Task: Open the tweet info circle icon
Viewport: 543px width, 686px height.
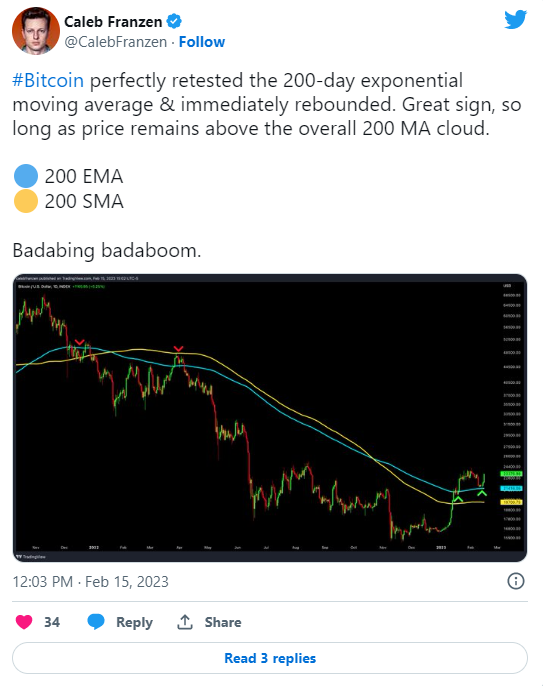Action: (x=515, y=581)
